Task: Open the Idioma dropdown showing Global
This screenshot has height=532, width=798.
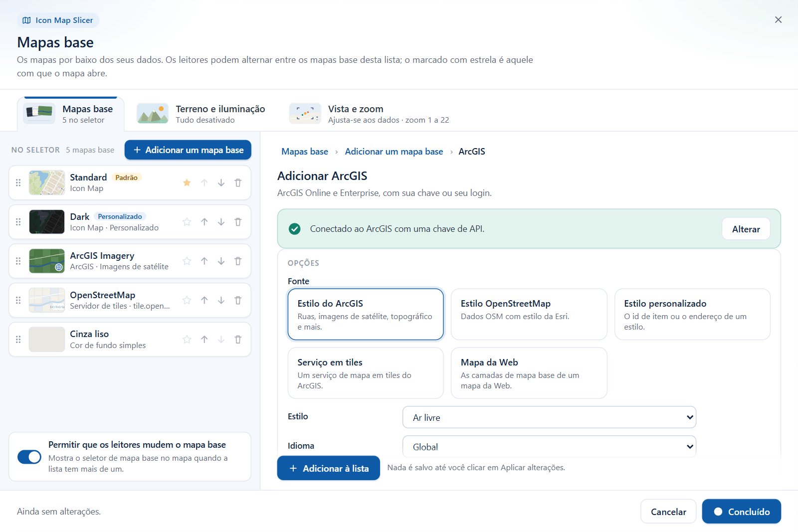Action: [549, 447]
